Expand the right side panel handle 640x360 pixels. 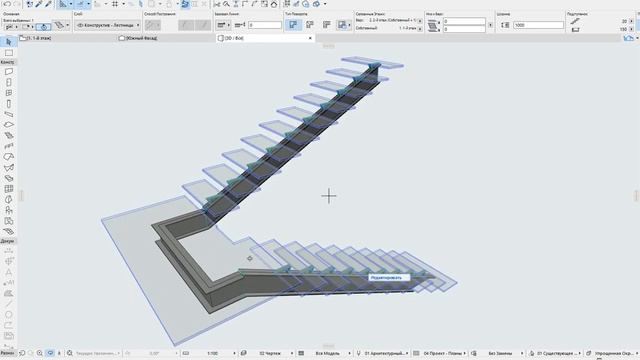coord(636,196)
